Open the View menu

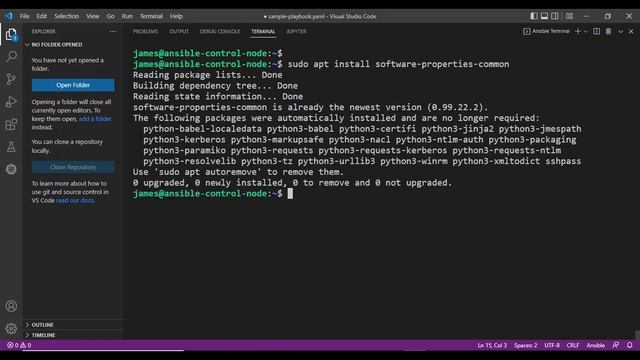[x=93, y=16]
